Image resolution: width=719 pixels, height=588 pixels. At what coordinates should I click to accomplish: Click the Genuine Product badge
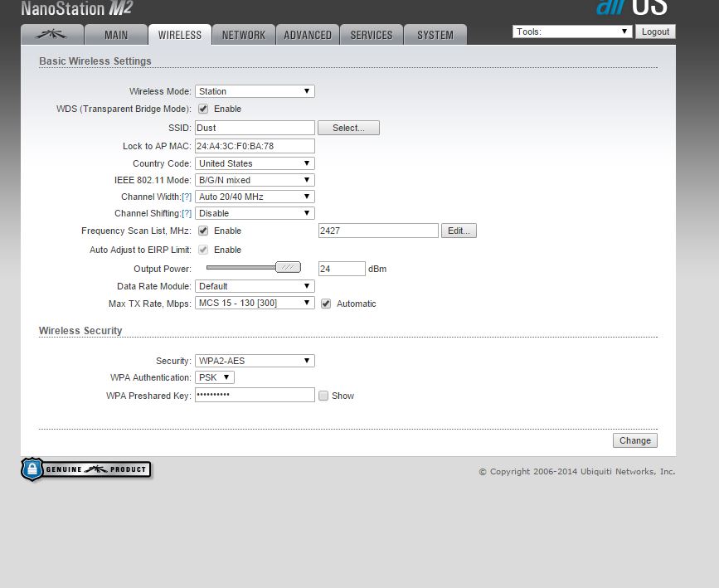click(x=85, y=469)
